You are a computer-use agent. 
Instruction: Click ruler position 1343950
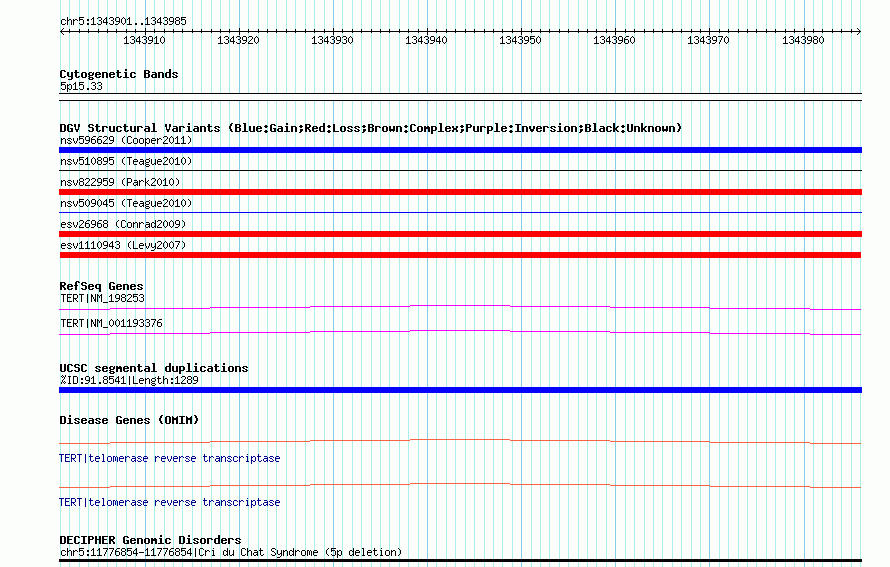coord(520,40)
